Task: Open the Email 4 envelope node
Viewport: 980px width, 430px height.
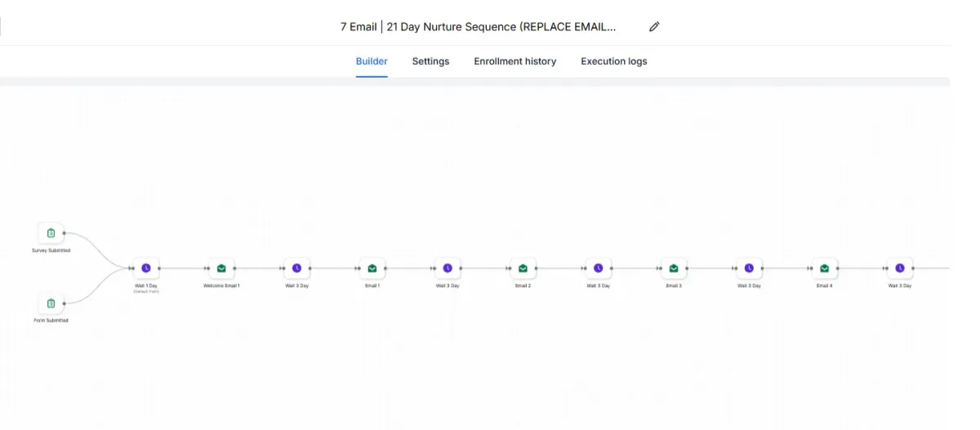Action: coord(825,268)
